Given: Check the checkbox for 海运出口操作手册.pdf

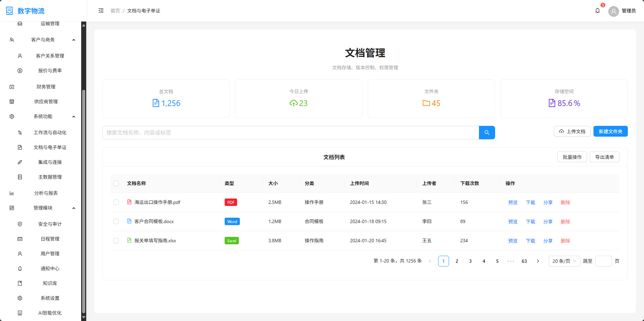Looking at the screenshot, I should click(x=116, y=202).
